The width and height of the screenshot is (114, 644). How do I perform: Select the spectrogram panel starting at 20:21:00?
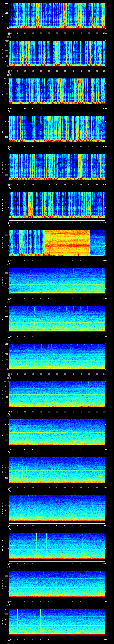coord(57,281)
